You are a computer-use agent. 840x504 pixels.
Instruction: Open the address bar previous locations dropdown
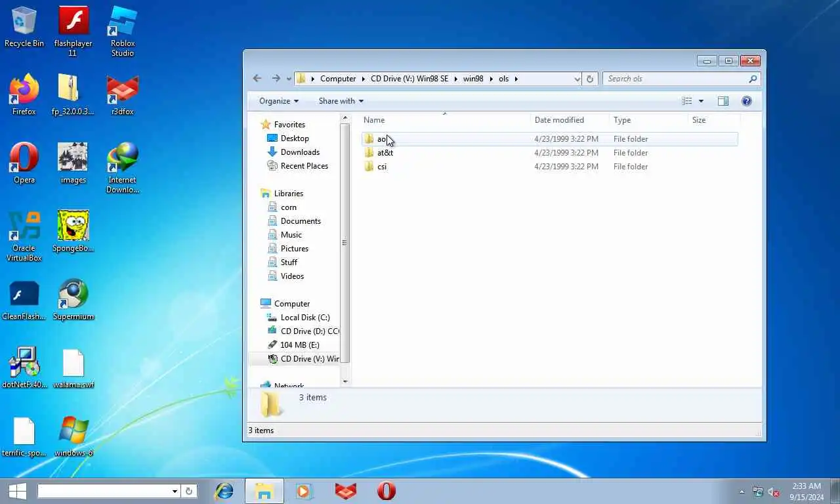pyautogui.click(x=577, y=79)
